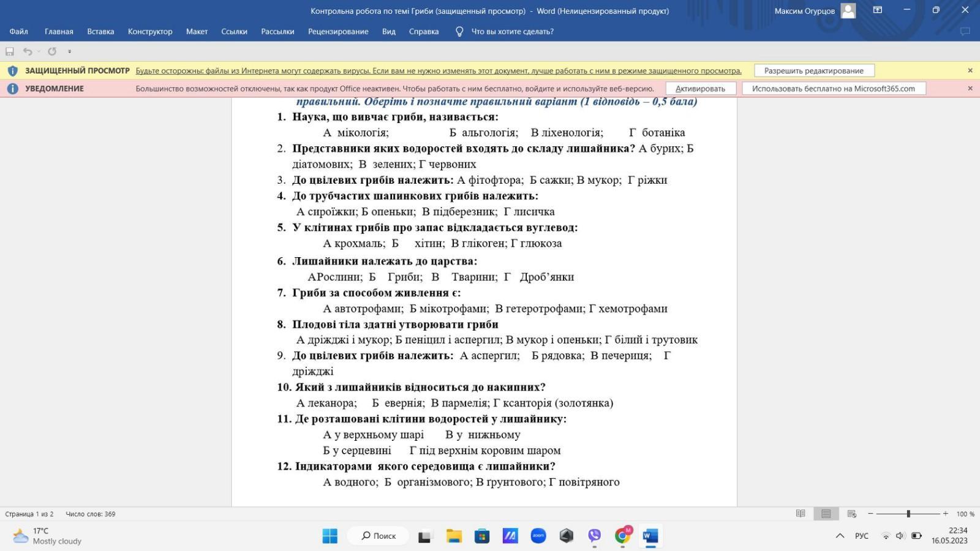Click the Undo arrow icon

28,51
